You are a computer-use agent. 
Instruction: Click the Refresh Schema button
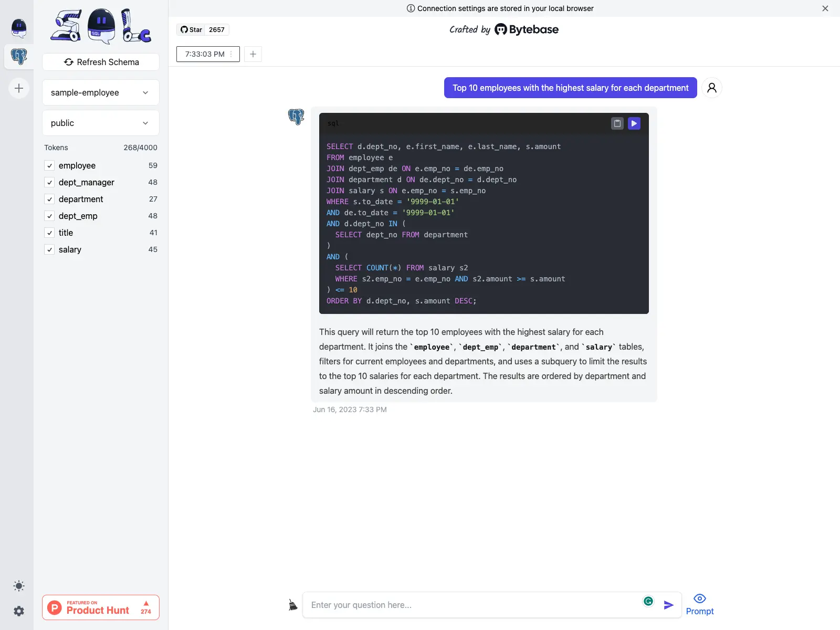pyautogui.click(x=100, y=62)
